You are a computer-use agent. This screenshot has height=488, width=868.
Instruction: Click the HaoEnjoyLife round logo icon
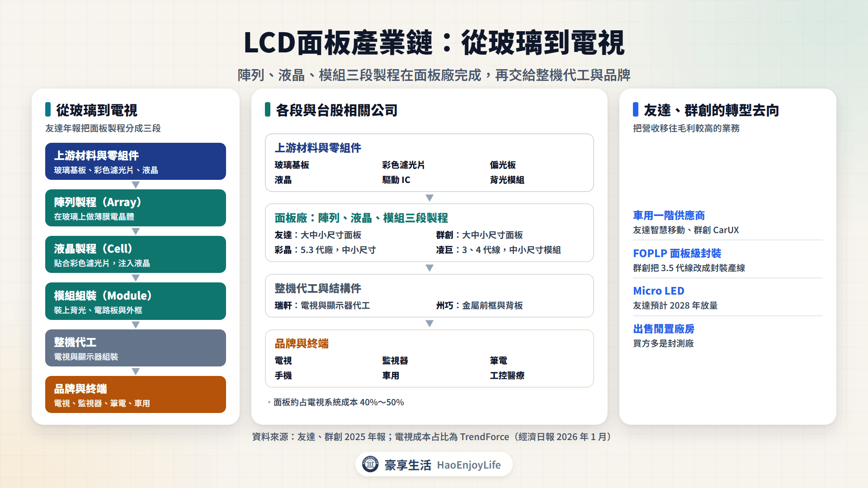click(370, 464)
